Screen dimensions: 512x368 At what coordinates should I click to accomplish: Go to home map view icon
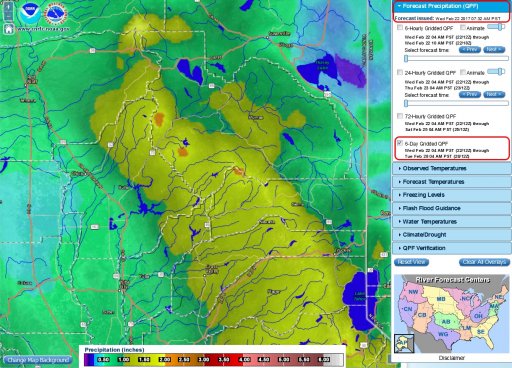[9, 29]
